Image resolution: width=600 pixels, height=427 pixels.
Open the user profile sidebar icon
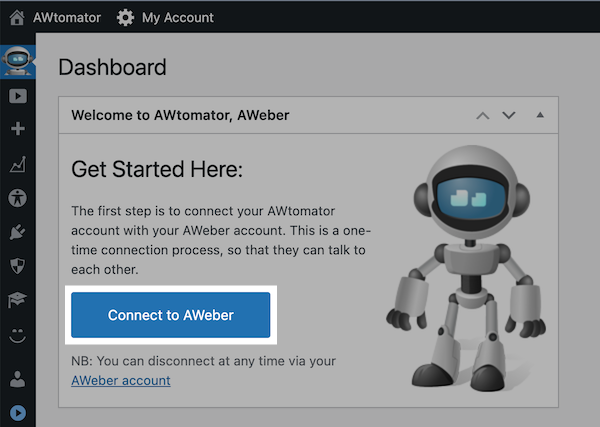[17, 380]
